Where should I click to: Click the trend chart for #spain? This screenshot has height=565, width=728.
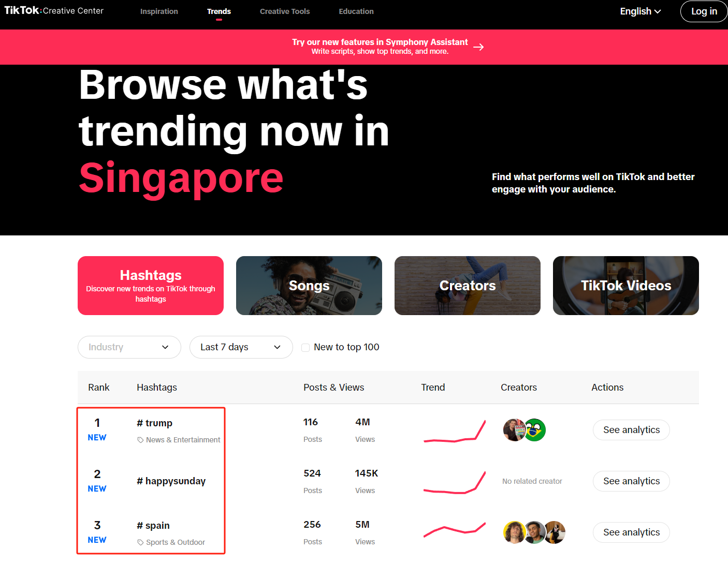(454, 531)
